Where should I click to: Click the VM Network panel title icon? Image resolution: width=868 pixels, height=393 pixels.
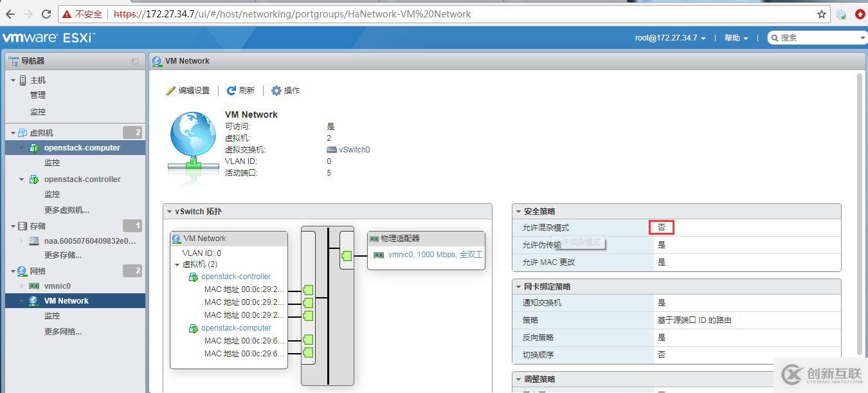[158, 62]
